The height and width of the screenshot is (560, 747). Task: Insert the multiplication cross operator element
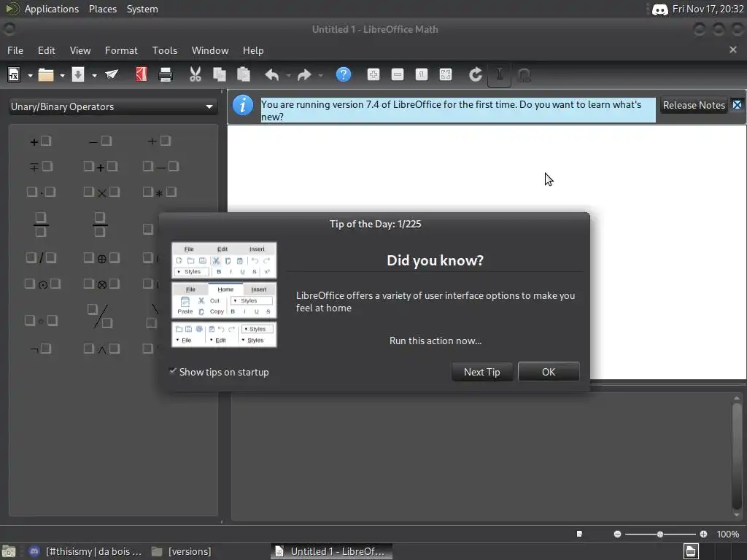click(x=101, y=192)
